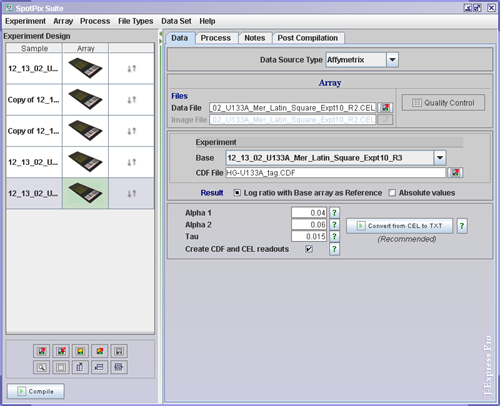Click the Sample column header
Viewport: 500px width, 406px height.
pos(34,48)
